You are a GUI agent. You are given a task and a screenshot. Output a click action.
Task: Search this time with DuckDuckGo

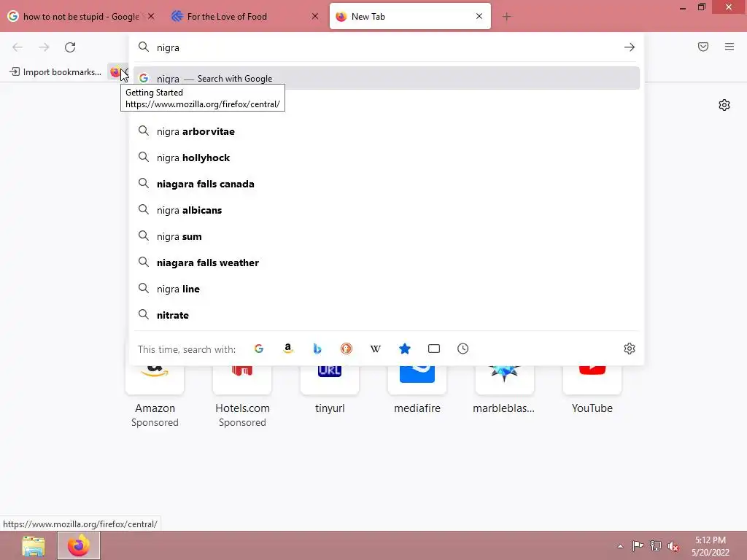347,349
